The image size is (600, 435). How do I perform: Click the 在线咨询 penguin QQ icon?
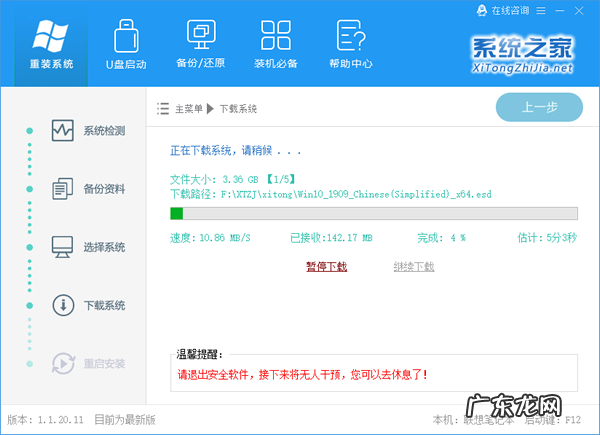[482, 11]
